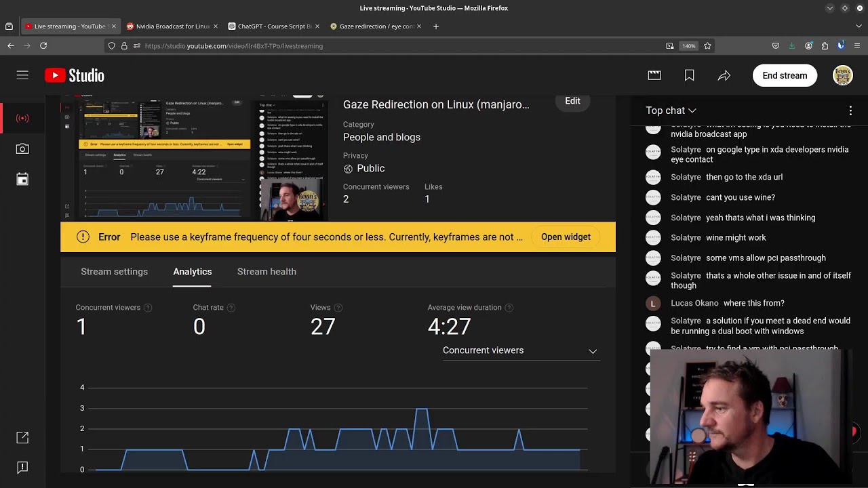The height and width of the screenshot is (488, 868).
Task: Click the keyframe frequency error message text
Action: pos(327,237)
